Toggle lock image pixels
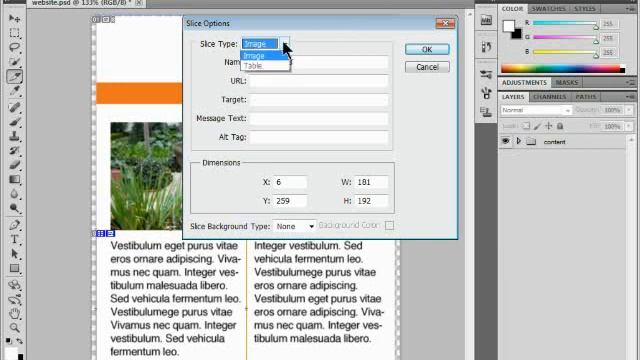Viewport: 640px width, 360px height. pos(538,126)
